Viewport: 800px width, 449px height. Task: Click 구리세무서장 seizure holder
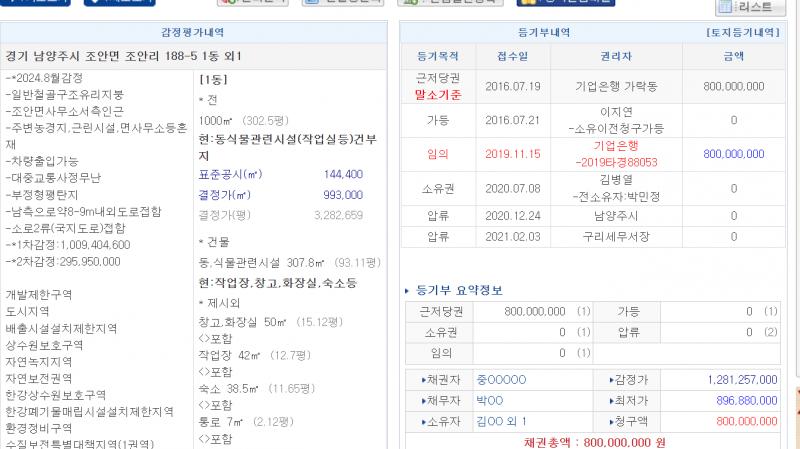click(x=616, y=237)
